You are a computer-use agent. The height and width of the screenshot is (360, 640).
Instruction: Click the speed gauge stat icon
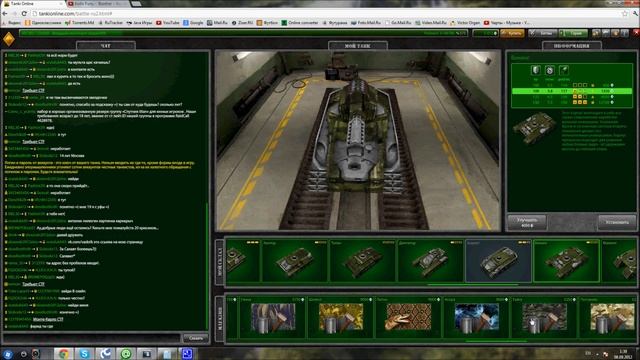click(549, 70)
